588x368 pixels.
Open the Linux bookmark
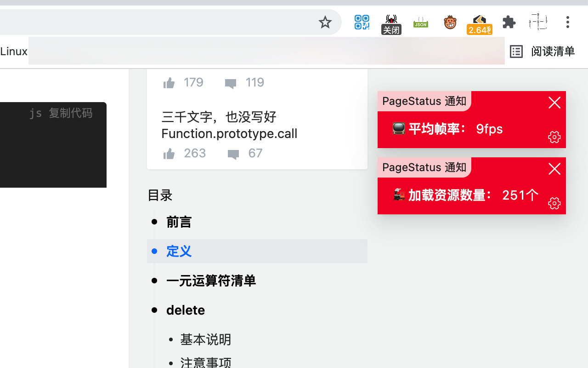[x=14, y=52]
